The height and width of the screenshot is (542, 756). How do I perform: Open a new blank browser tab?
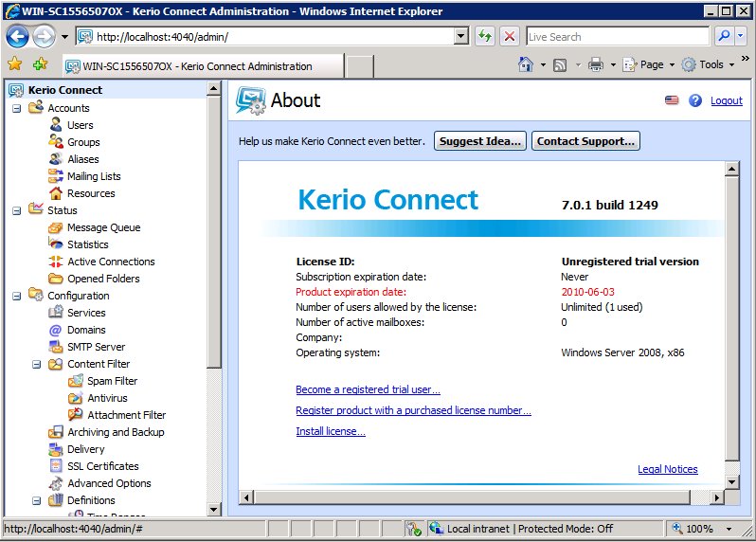(x=360, y=66)
